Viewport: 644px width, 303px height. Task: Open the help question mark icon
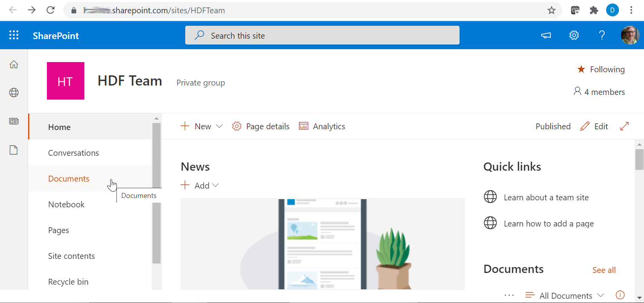602,36
